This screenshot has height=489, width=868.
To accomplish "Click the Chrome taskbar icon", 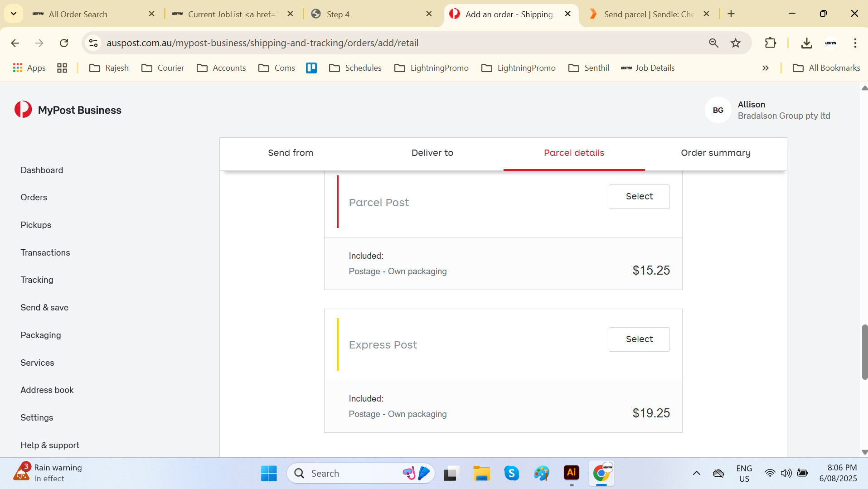I will (601, 473).
